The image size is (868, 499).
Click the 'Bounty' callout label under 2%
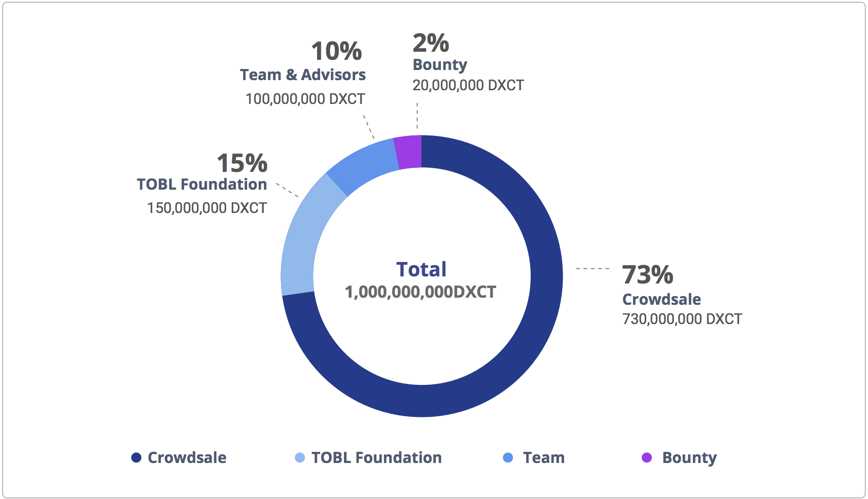(x=440, y=65)
